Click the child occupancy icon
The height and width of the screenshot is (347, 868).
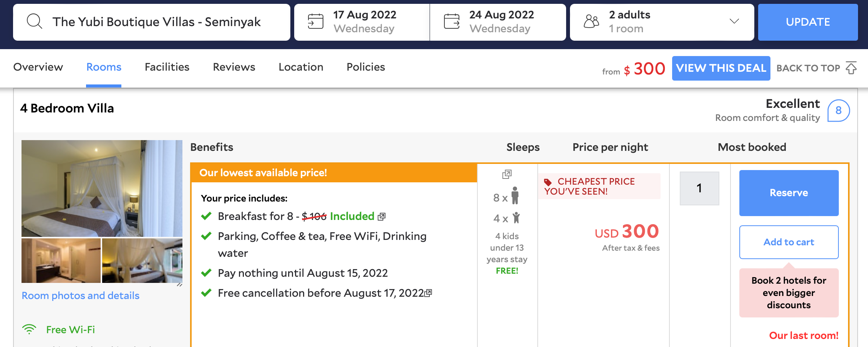click(x=516, y=218)
